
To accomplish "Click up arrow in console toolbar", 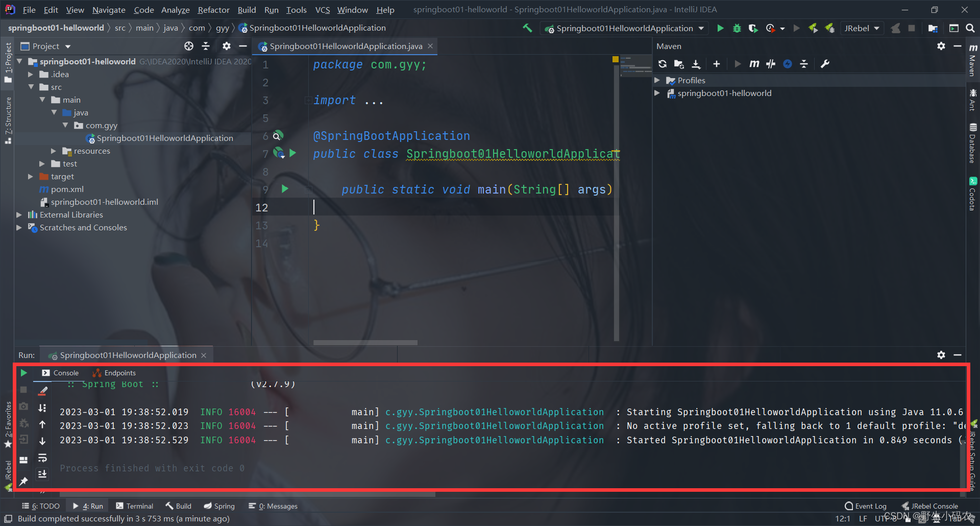I will [x=42, y=424].
